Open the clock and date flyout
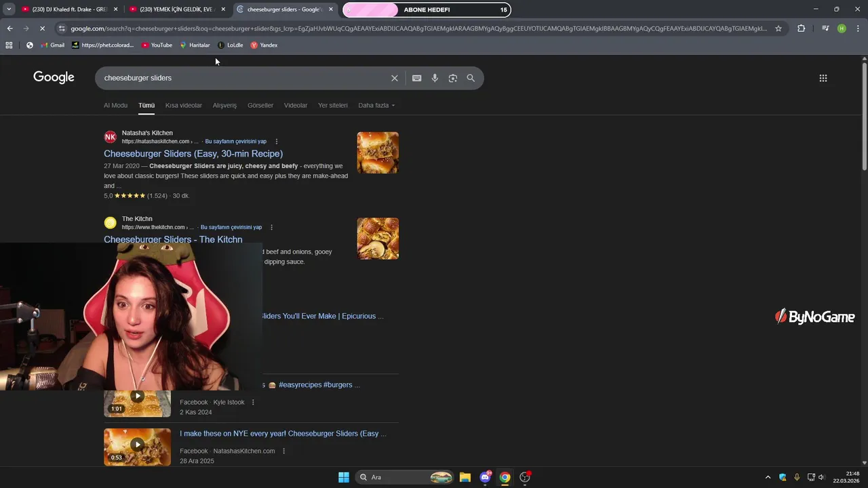Screen dimensions: 868x488 coord(846,477)
